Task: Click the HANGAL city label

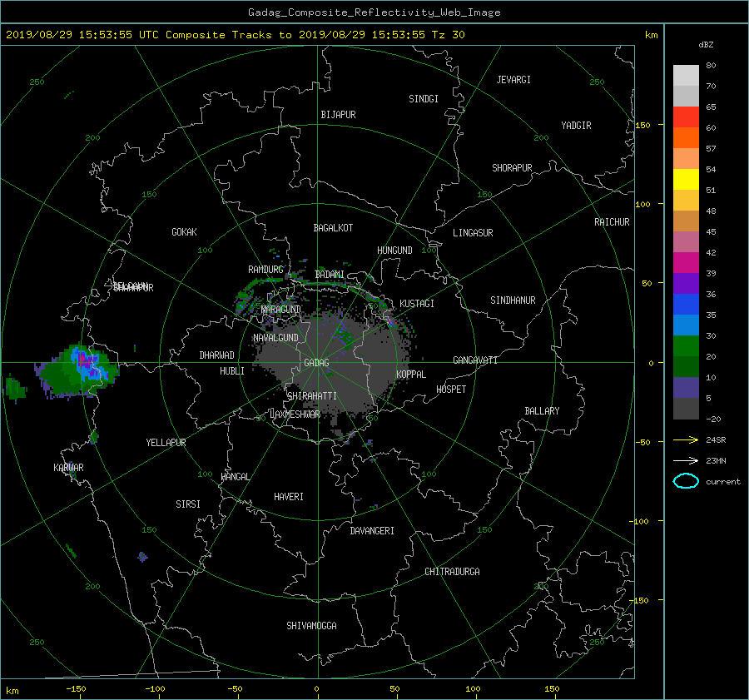Action: (236, 477)
